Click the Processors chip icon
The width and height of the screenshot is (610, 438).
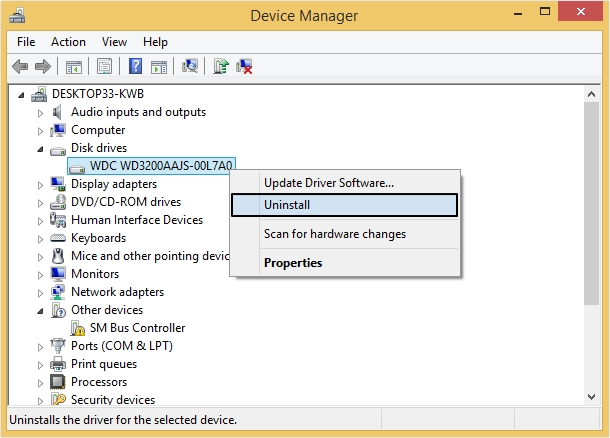[x=58, y=382]
